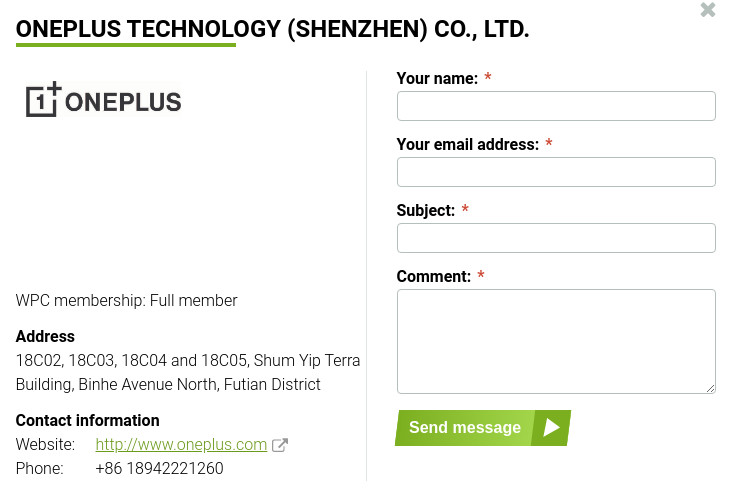Click the external link icon beside website

[281, 445]
